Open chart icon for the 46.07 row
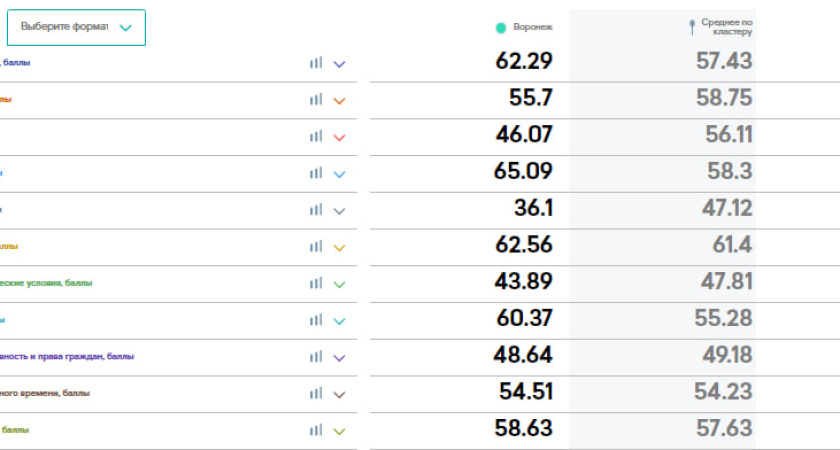Image resolution: width=840 pixels, height=450 pixels. point(316,137)
